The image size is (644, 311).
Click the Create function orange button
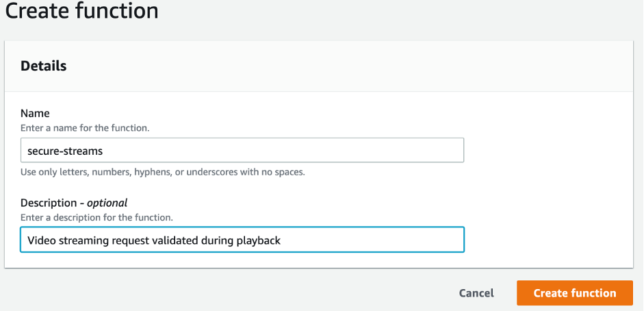tap(574, 293)
